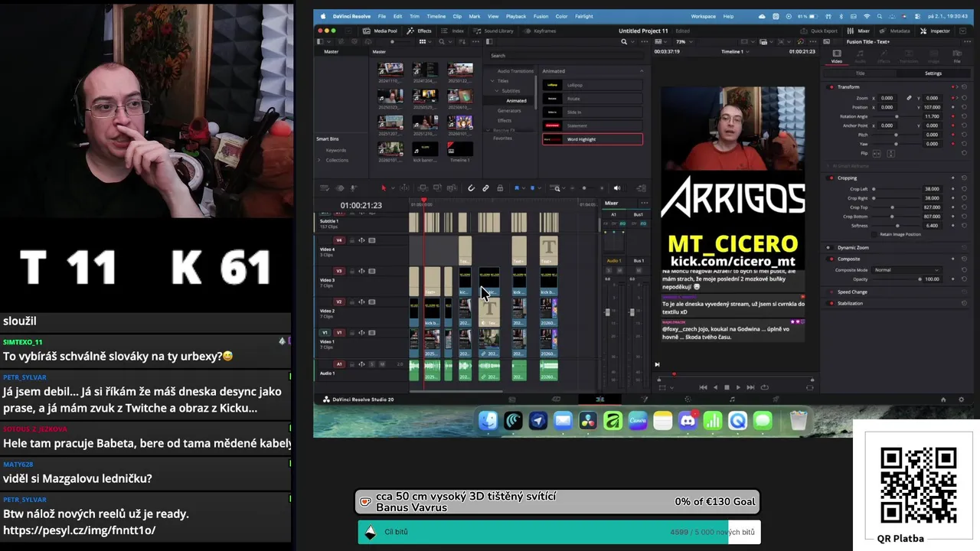Jump to the first frame in the viewer
Image resolution: width=980 pixels, height=551 pixels.
point(704,387)
